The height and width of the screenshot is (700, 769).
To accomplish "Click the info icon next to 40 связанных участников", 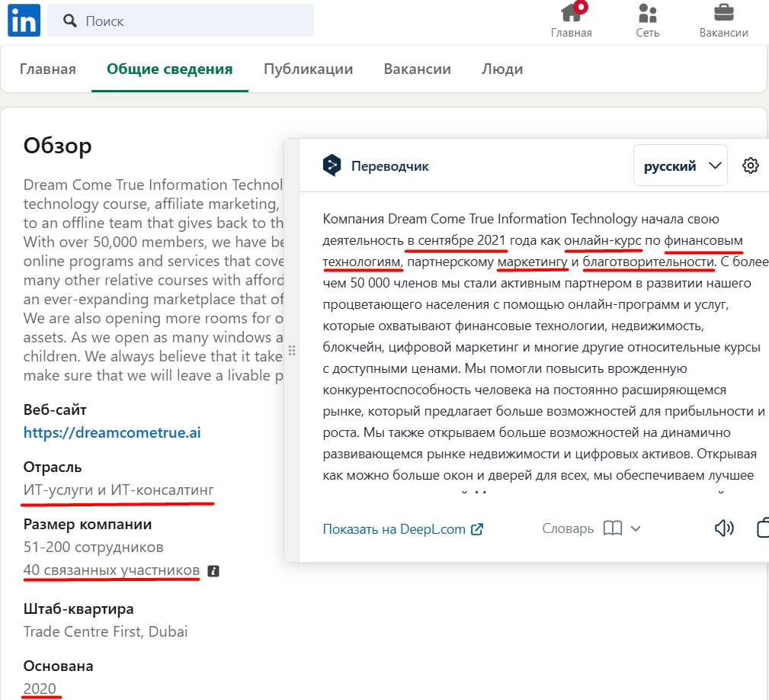I will tap(213, 571).
